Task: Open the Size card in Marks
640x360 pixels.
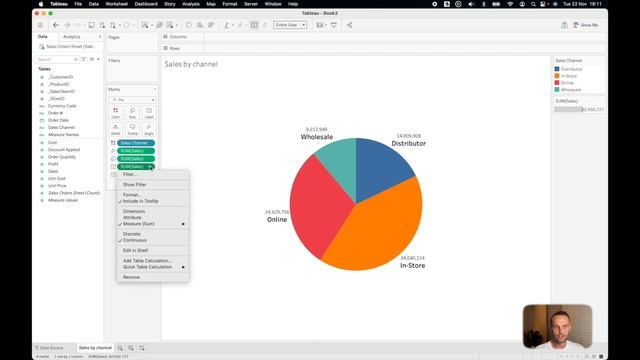Action: point(132,113)
